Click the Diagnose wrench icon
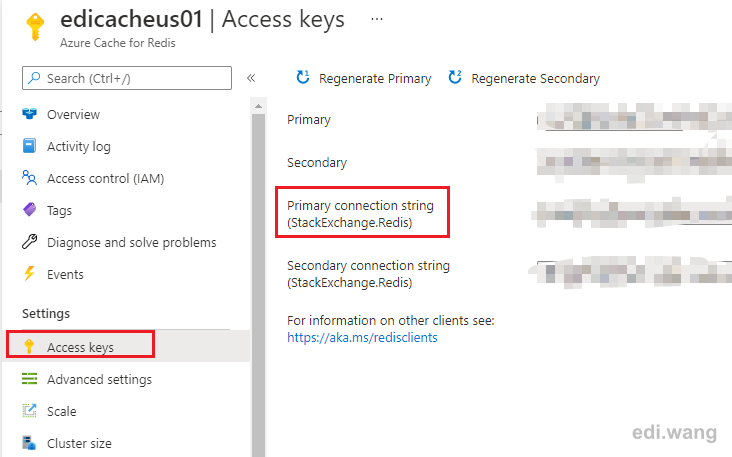Image resolution: width=732 pixels, height=457 pixels. click(29, 242)
